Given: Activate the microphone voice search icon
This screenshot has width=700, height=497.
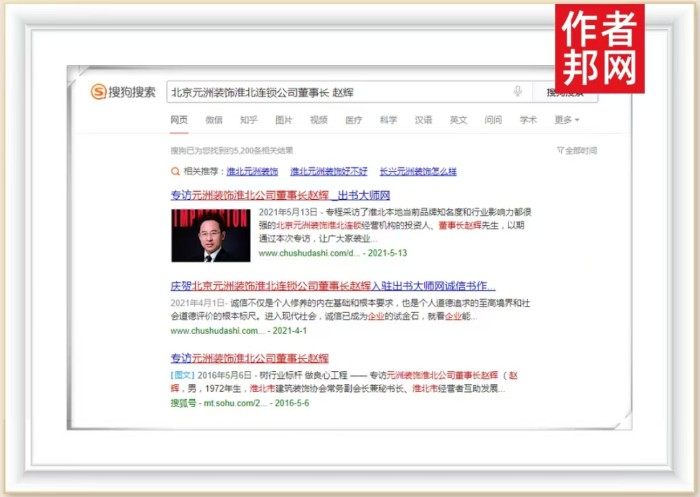Looking at the screenshot, I should 517,91.
